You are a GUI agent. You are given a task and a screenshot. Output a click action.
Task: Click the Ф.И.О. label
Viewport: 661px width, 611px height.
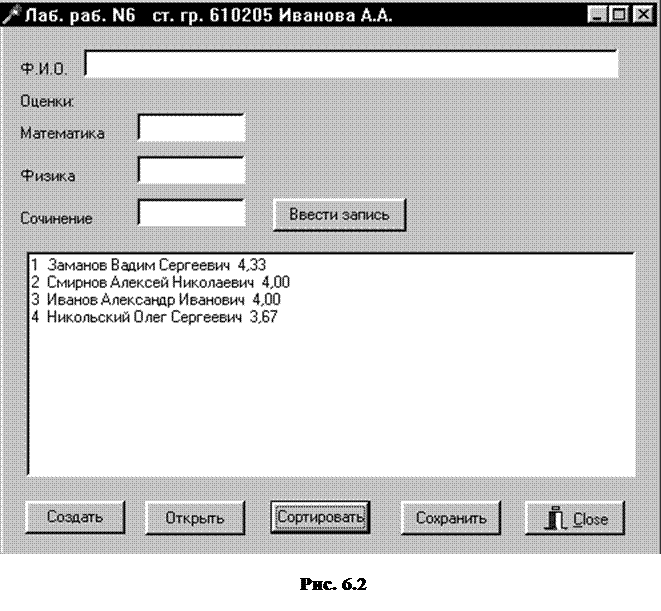(44, 69)
